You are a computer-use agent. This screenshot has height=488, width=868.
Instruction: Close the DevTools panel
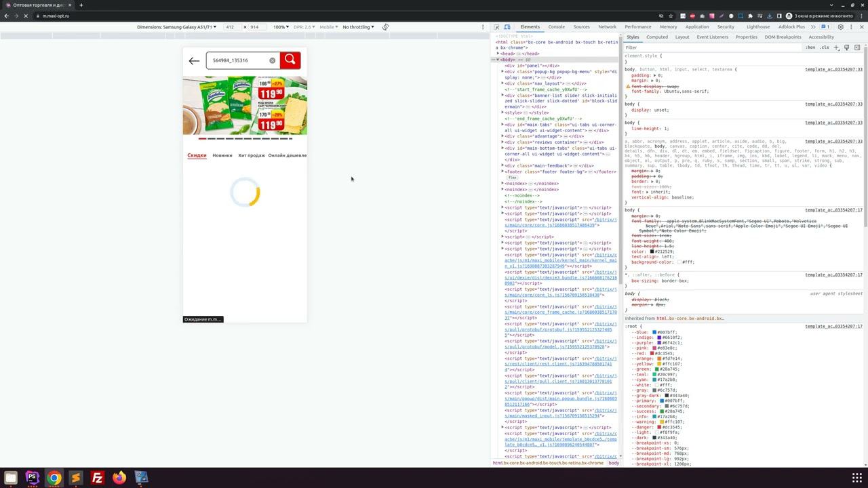[862, 27]
